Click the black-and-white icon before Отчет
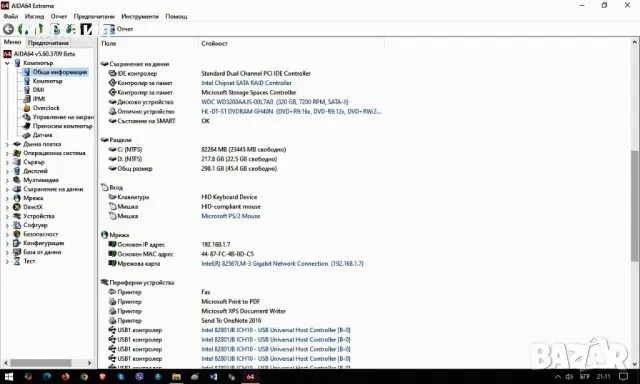640x384 pixels. coord(86,29)
